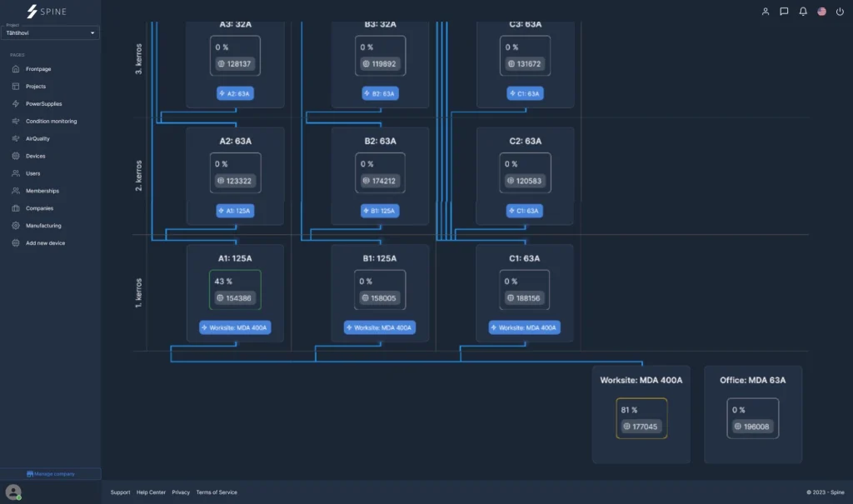Click the user avatar at bottom left

tap(12, 492)
